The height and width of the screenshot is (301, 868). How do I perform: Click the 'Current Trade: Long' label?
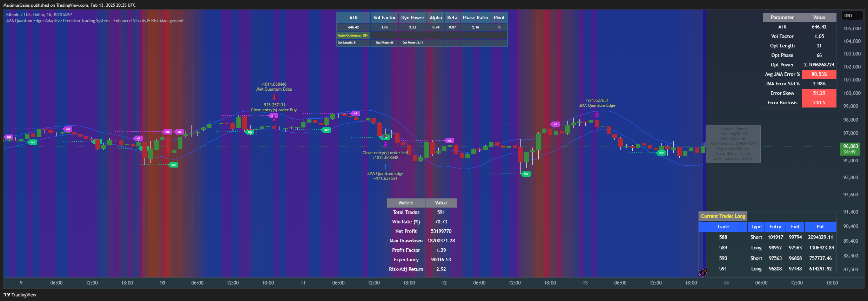723,216
